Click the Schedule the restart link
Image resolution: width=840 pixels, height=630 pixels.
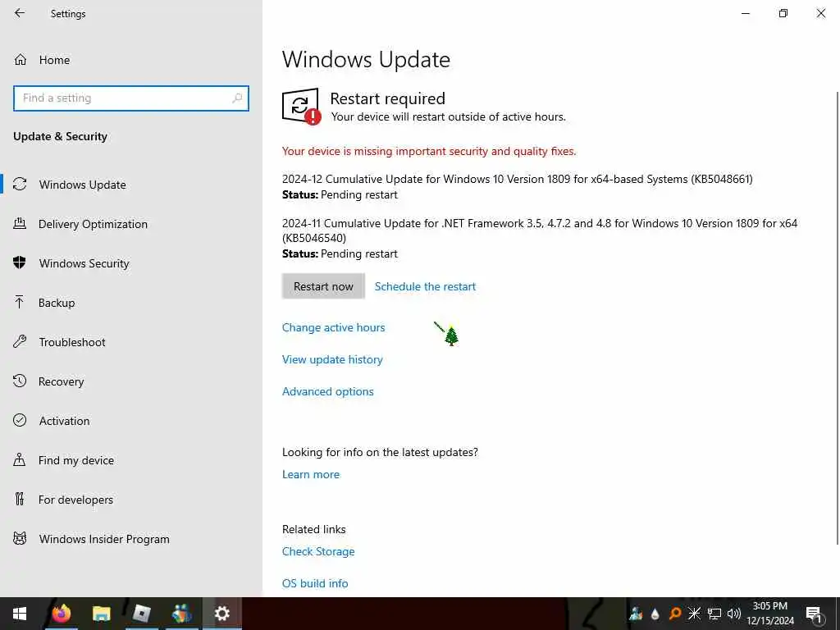point(425,286)
